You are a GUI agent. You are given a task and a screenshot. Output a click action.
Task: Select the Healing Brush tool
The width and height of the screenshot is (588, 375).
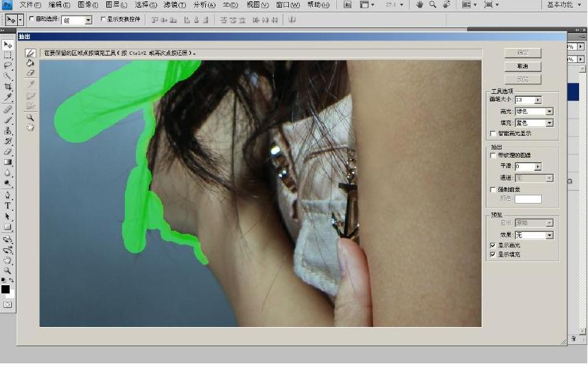pos(8,110)
